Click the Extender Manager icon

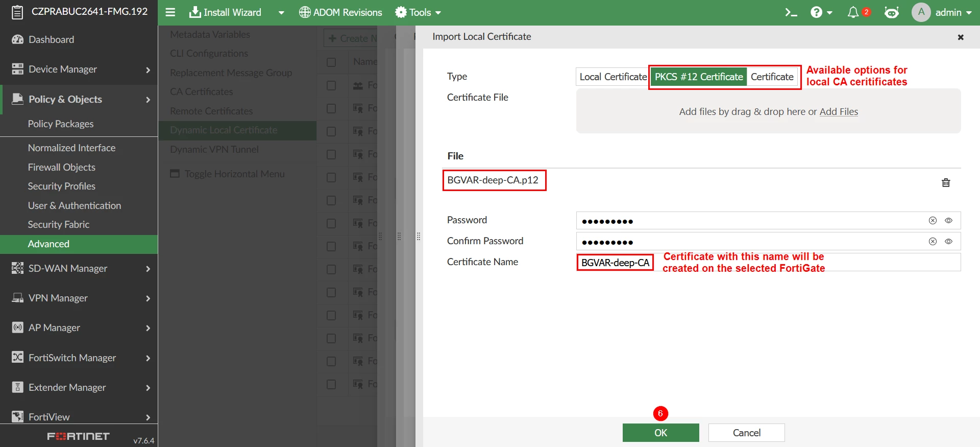point(17,387)
